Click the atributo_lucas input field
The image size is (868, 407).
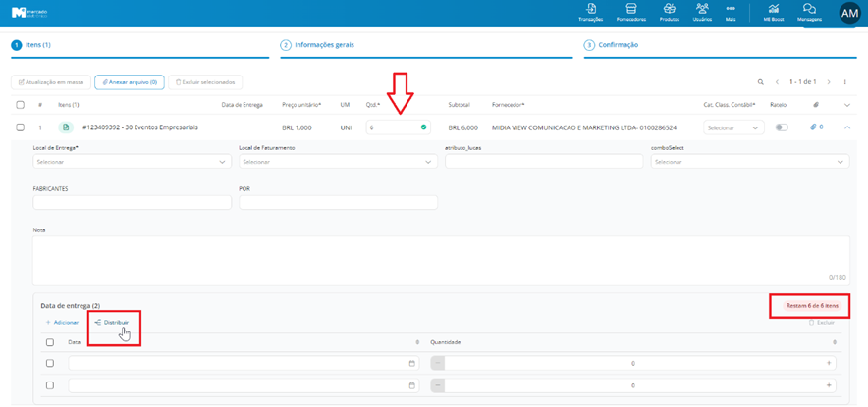point(544,162)
